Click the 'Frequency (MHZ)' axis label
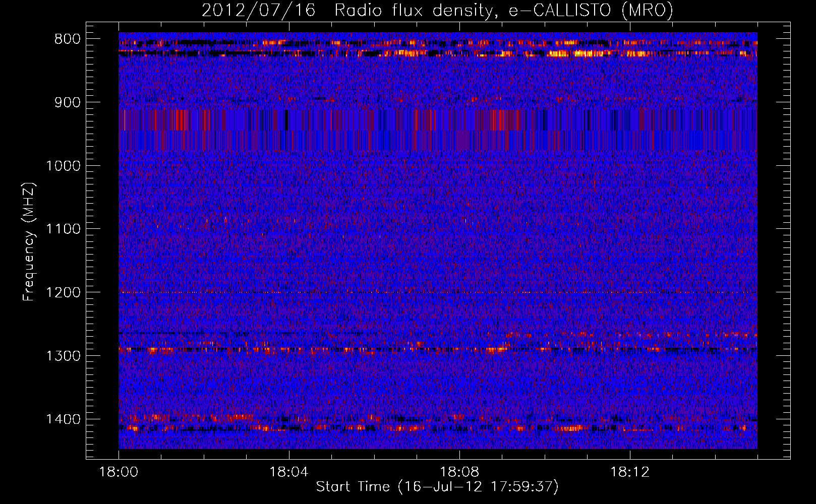 29,242
